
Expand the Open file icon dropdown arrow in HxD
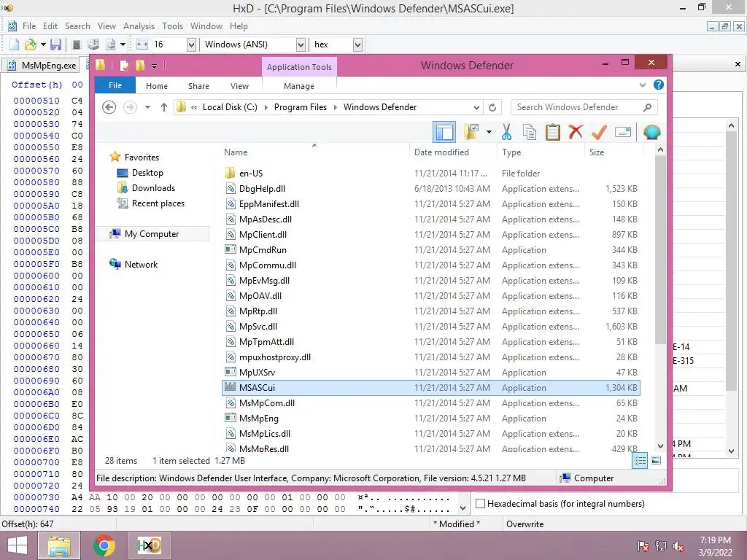pos(43,44)
